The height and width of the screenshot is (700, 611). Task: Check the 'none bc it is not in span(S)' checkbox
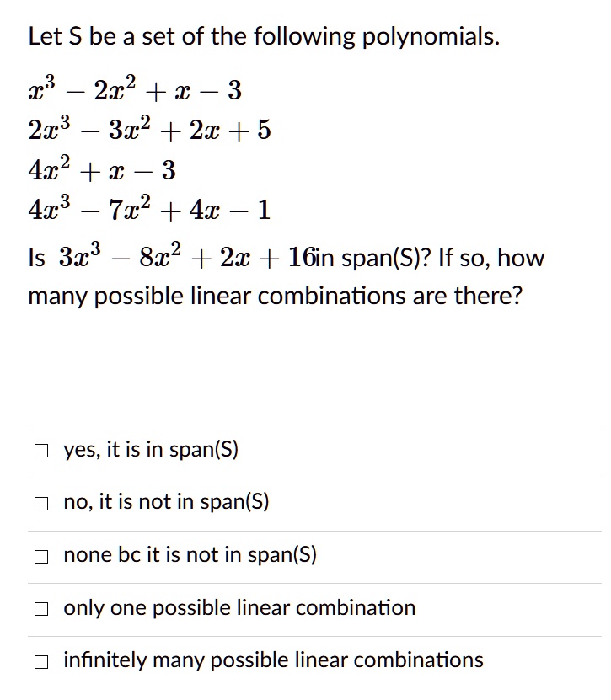[40, 556]
